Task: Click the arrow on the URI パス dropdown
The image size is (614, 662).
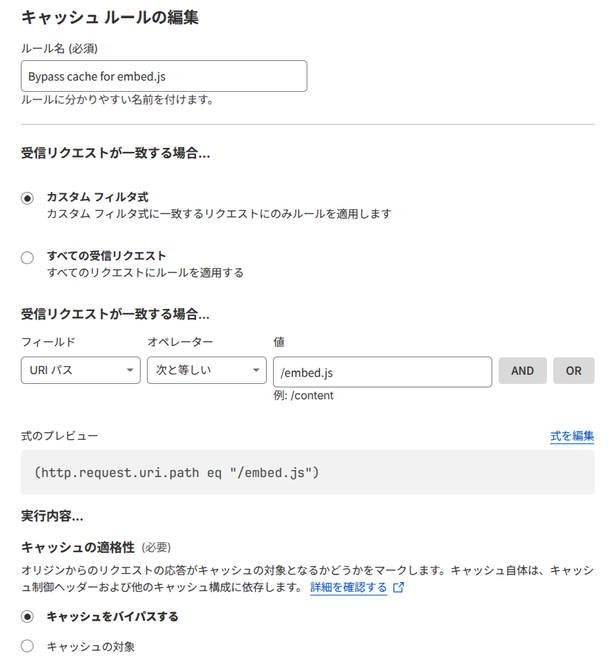Action: coord(131,371)
